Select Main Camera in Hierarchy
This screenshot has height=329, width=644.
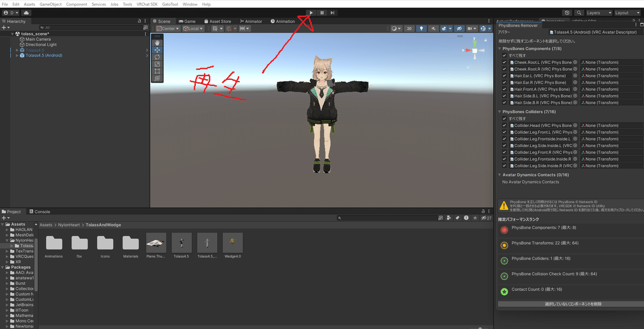click(x=38, y=39)
